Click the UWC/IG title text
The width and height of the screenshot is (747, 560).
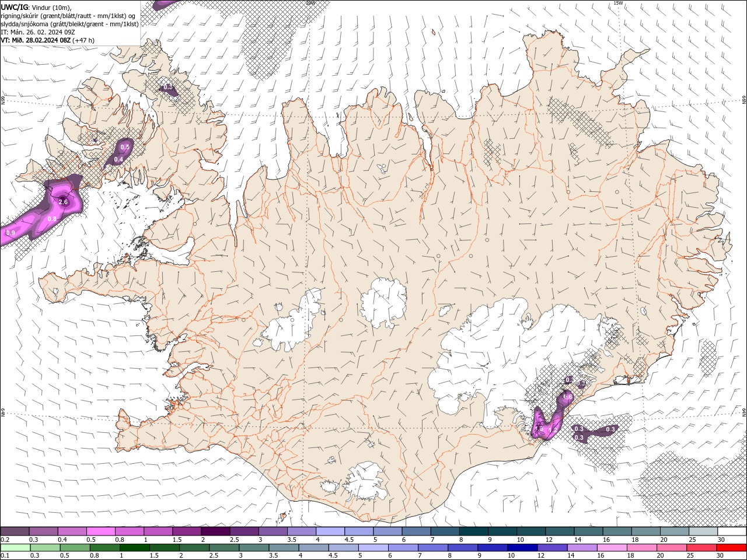15,6
